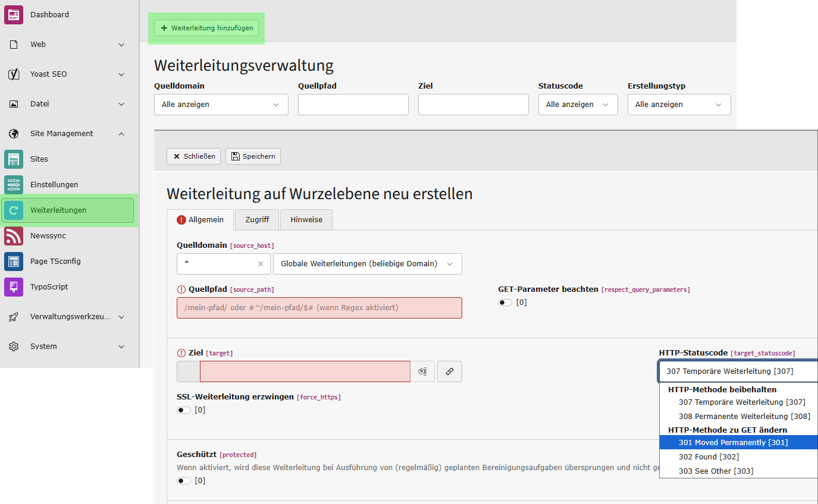Enable the GET-Parameter beachten toggle
The height and width of the screenshot is (504, 818).
pyautogui.click(x=504, y=302)
